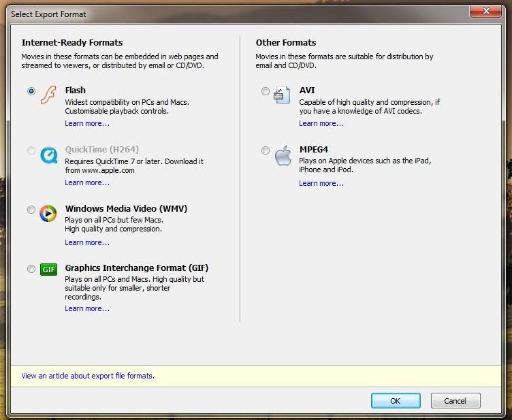Click 'Select Export Format' title bar text
This screenshot has height=420, width=512.
click(48, 14)
